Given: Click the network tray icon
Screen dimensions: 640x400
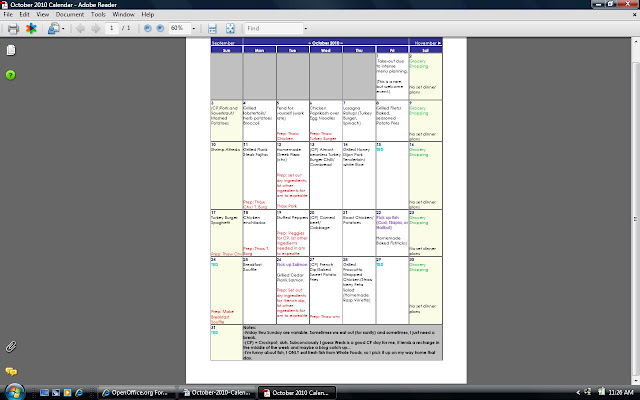Looking at the screenshot, I should 588,392.
